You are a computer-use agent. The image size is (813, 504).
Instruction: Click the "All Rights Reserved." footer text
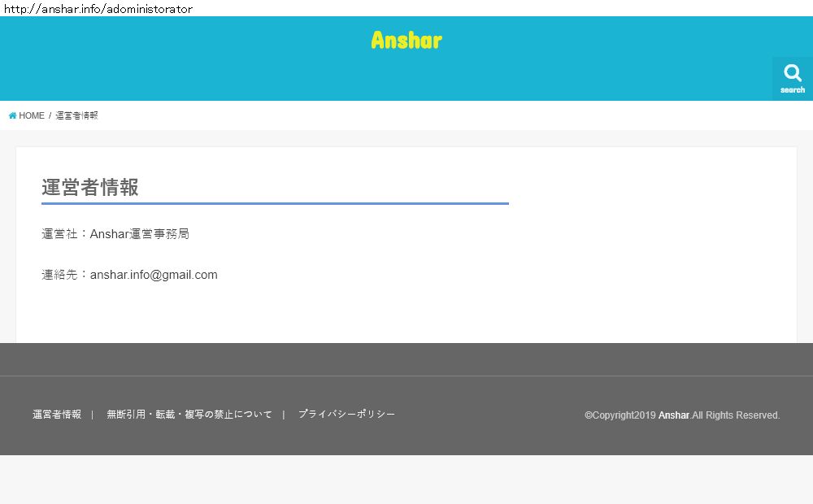[x=736, y=415]
